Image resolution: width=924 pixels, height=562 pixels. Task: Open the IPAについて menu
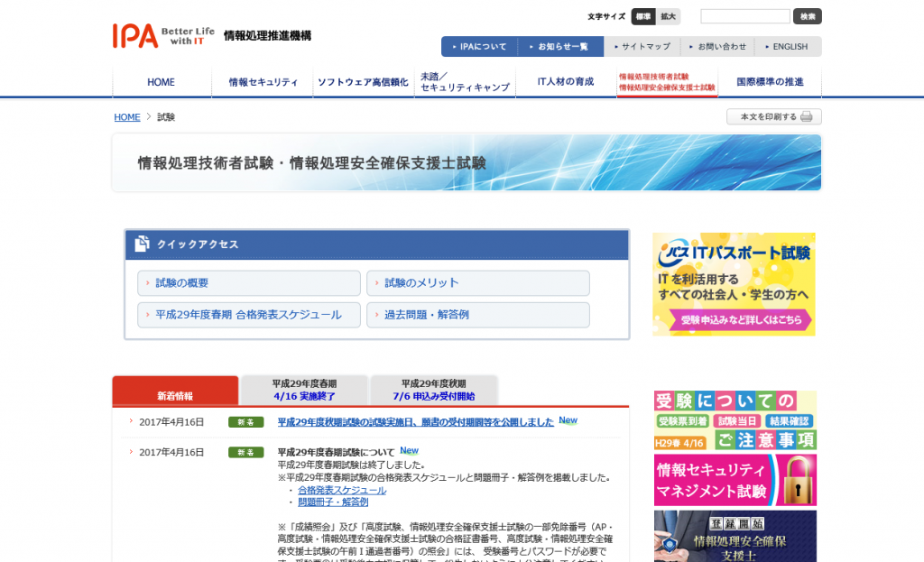479,47
